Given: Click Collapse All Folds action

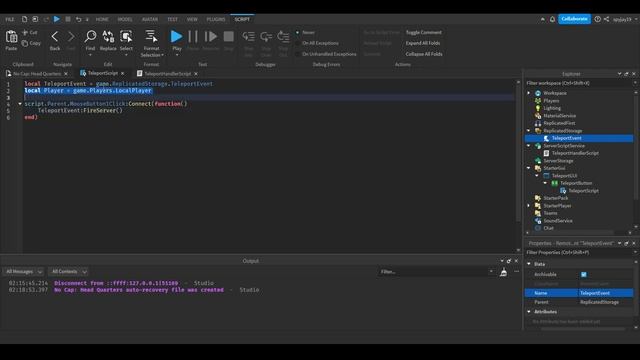Looking at the screenshot, I should tap(424, 54).
